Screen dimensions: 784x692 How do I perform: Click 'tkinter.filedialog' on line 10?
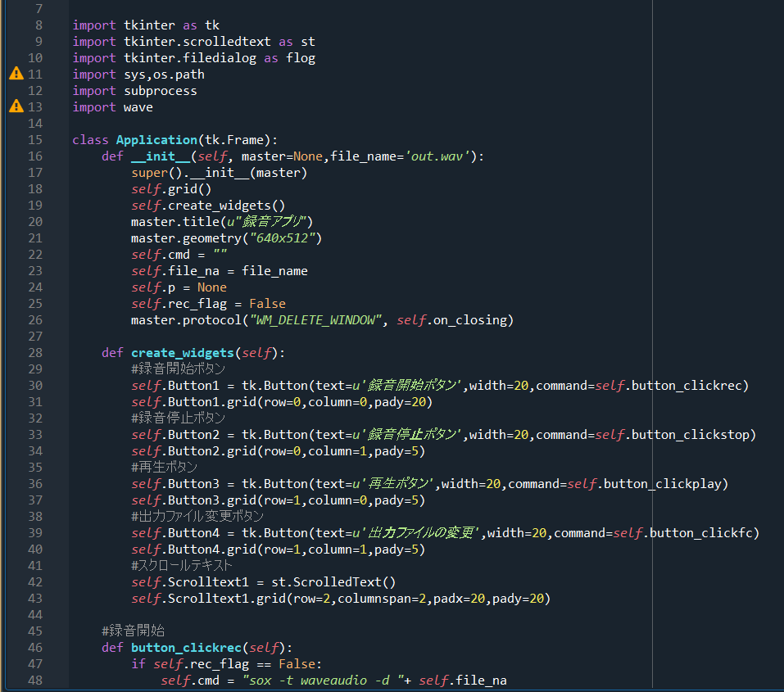(190, 58)
